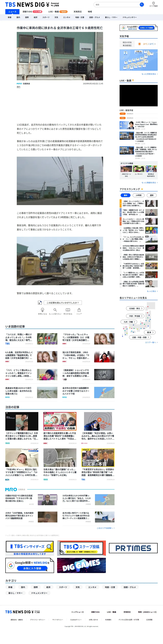Switch to the LIVE・動画 main tab

click(x=58, y=12)
